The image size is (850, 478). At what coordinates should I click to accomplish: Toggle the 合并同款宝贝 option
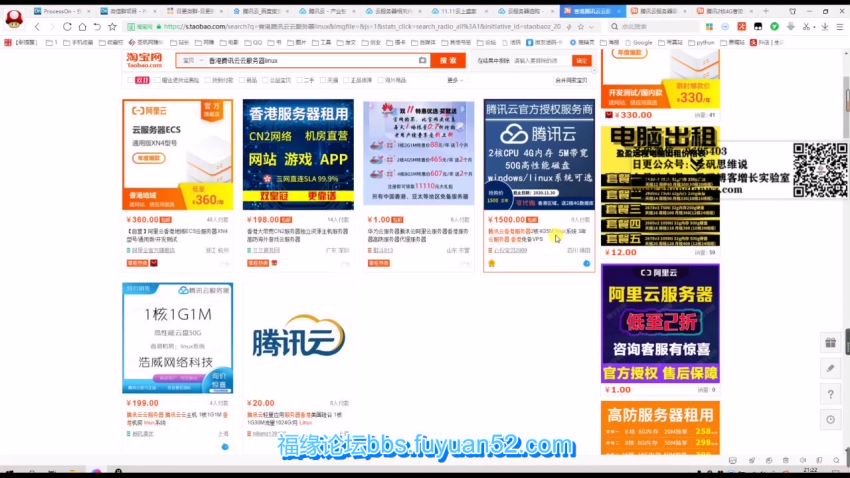(571, 80)
